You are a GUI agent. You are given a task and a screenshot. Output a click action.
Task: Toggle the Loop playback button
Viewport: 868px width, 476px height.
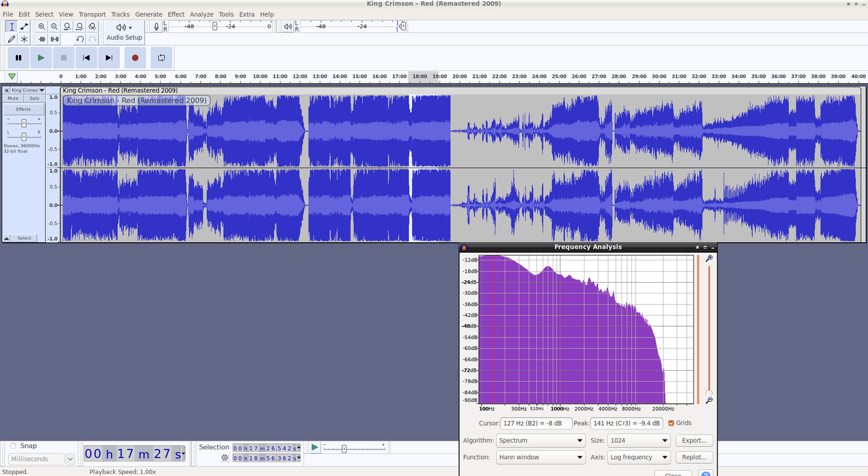(x=161, y=58)
